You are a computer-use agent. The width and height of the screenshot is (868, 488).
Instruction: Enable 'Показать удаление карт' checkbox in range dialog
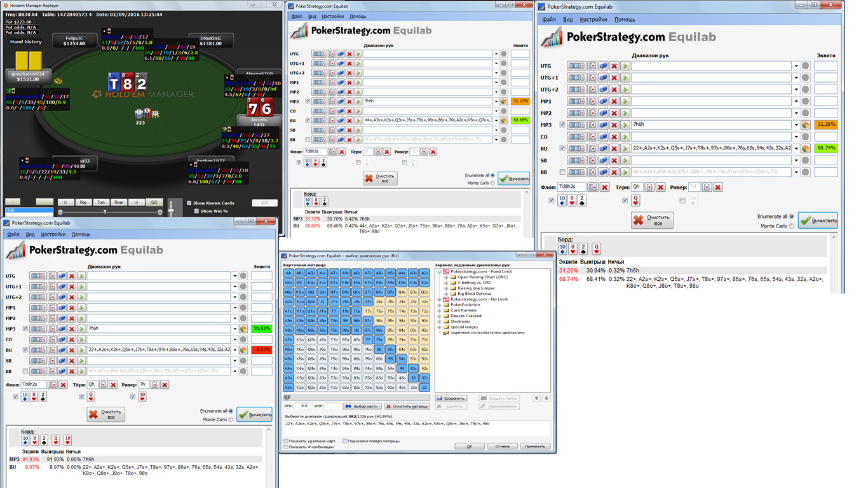pyautogui.click(x=286, y=441)
